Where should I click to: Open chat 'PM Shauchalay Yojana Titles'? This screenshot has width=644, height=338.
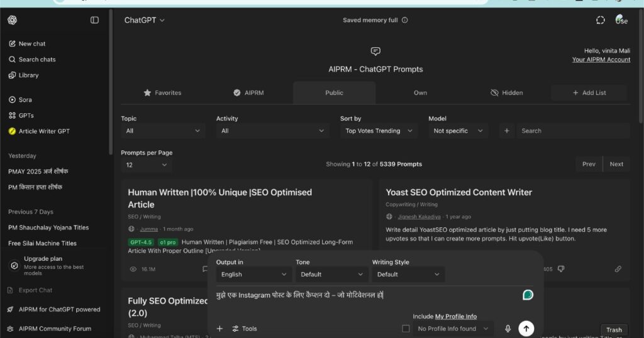[x=48, y=227]
